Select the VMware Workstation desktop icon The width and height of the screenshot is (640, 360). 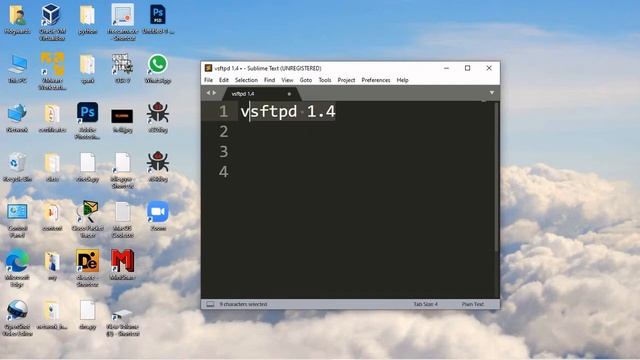tap(52, 71)
